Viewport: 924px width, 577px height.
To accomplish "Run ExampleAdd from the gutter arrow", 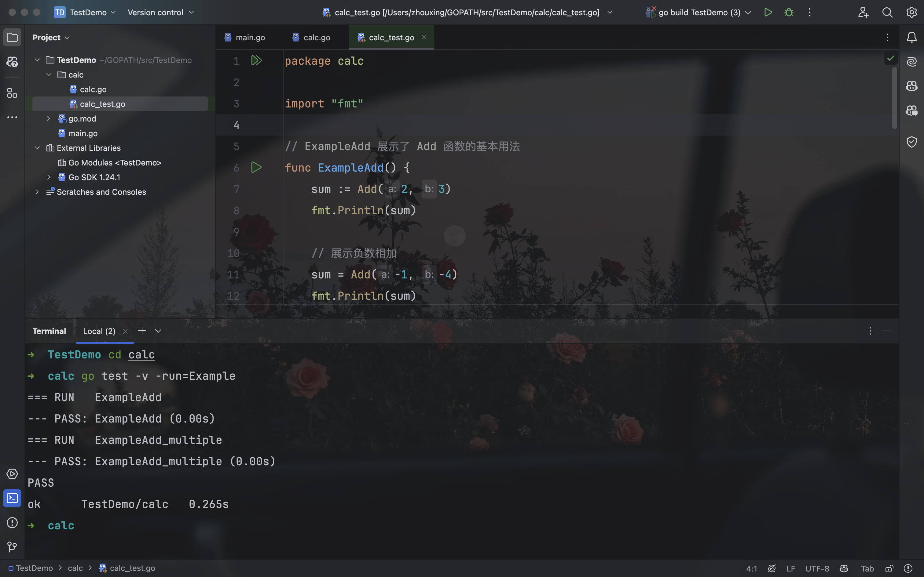I will [256, 168].
